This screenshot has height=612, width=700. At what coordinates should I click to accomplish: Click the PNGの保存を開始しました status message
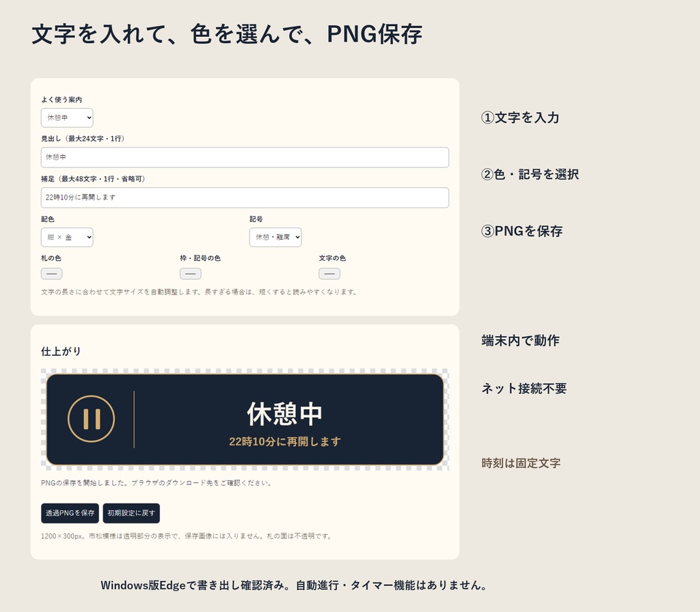click(x=157, y=483)
